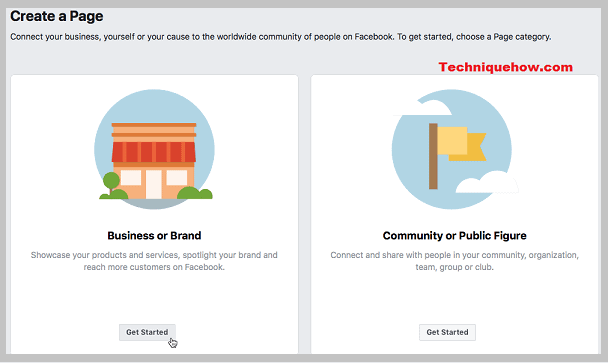The width and height of the screenshot is (608, 363).
Task: Click the 'Showcase your products and services' description
Action: click(x=154, y=261)
